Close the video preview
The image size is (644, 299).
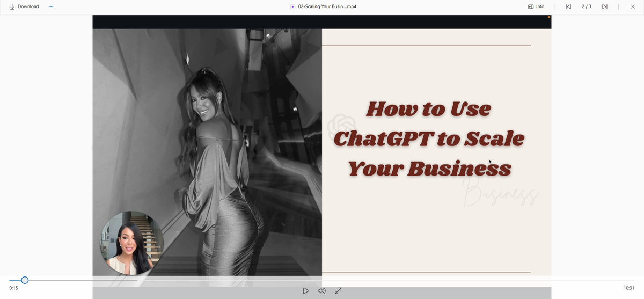(633, 6)
